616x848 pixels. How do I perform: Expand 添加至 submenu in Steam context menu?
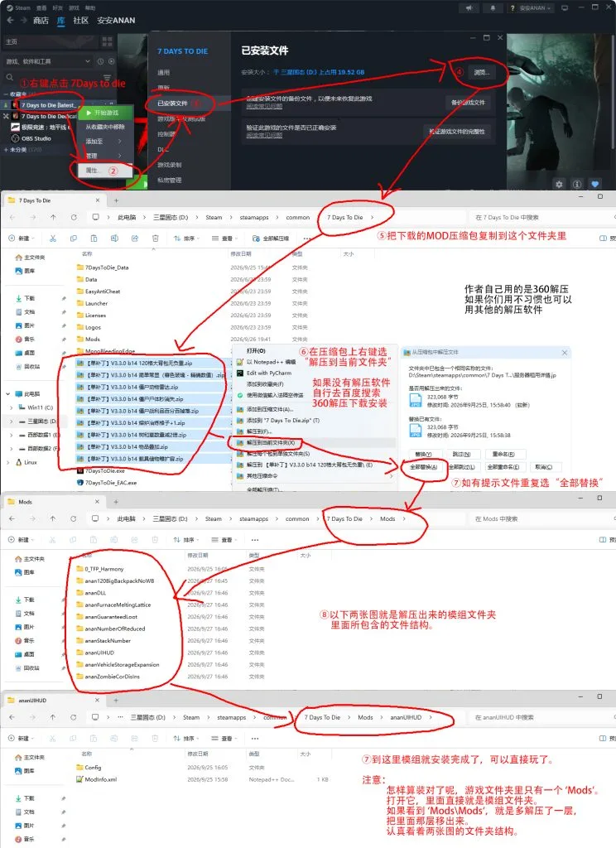[x=103, y=141]
